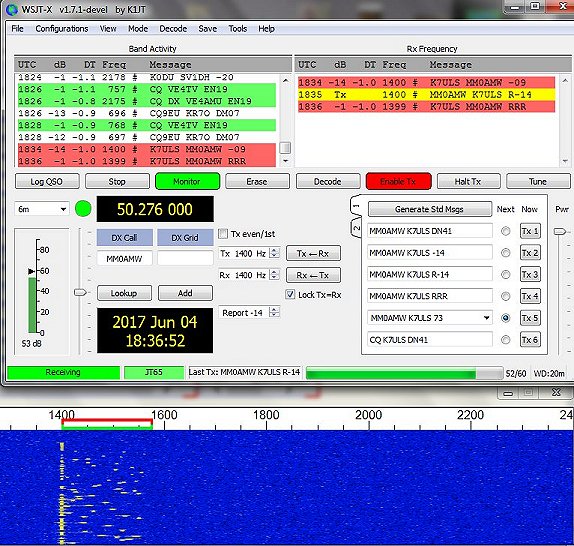Click the audio level slider handle near meter
This screenshot has width=574, height=546.
tap(80, 292)
